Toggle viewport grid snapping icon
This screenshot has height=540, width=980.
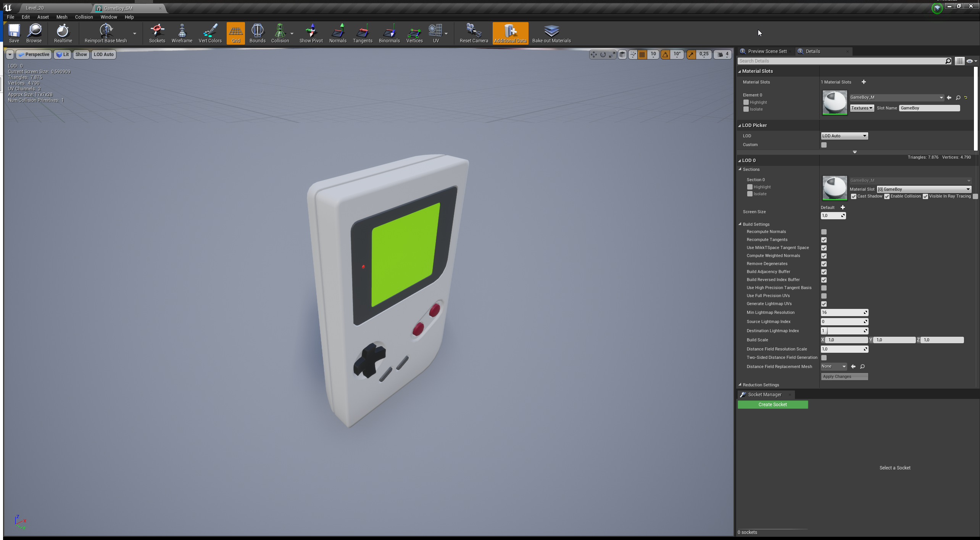(x=642, y=55)
